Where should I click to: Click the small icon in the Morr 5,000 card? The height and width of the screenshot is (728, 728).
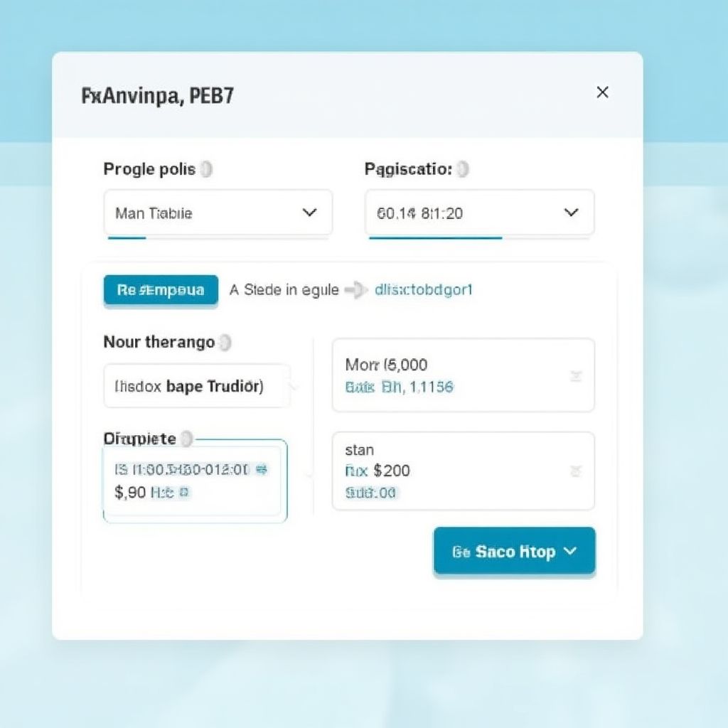click(x=576, y=376)
